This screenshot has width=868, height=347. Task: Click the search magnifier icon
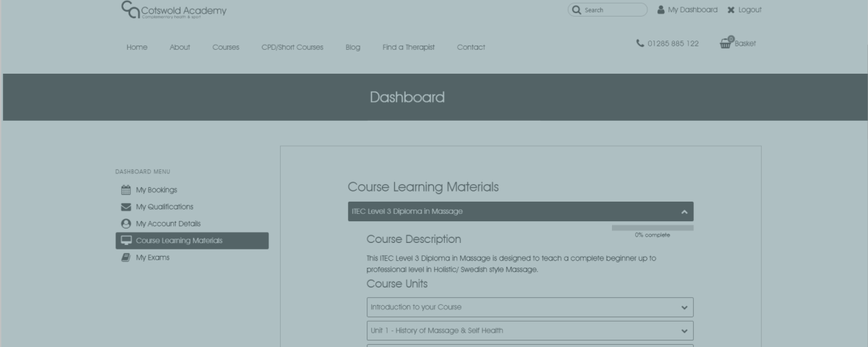[x=576, y=10]
